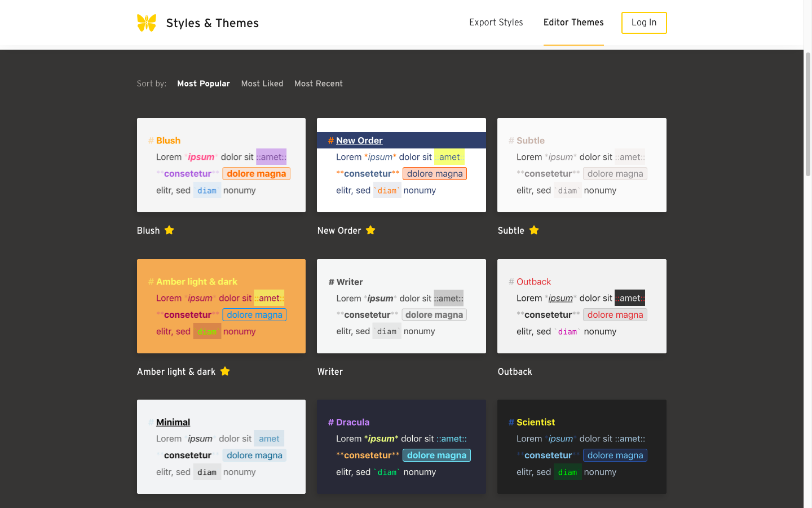Open the Scientist dark theme preview

(581, 446)
